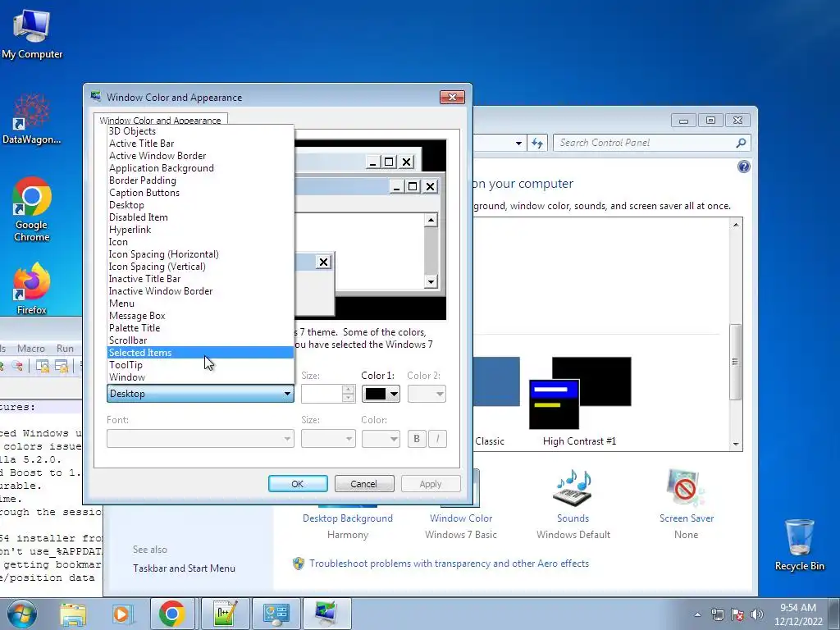Pick Scrollbar from the item list
Viewport: 840px width, 630px height.
(x=200, y=340)
